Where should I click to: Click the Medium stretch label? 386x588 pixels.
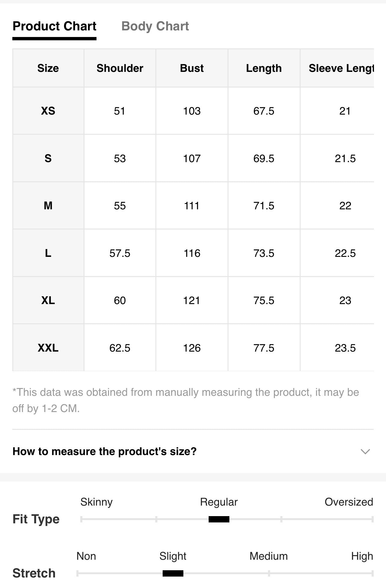[x=268, y=556]
